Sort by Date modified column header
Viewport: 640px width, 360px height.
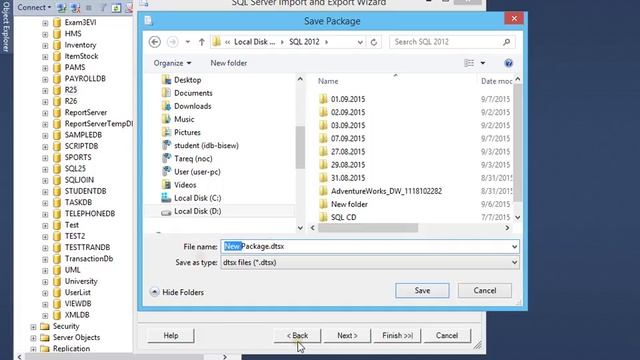pyautogui.click(x=496, y=81)
